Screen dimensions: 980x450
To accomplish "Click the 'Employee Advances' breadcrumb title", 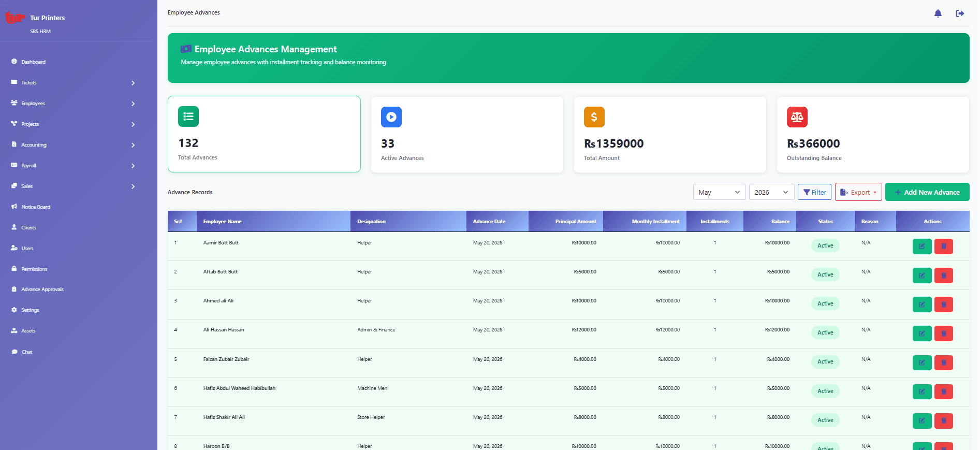I will (x=194, y=12).
